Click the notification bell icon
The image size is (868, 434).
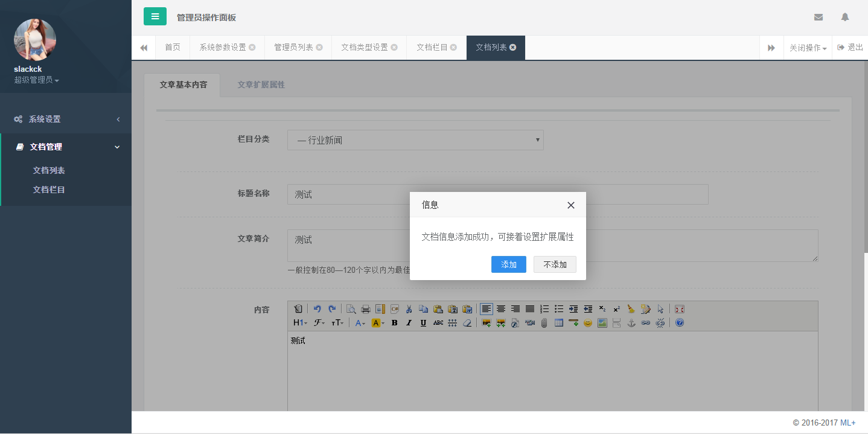click(844, 18)
